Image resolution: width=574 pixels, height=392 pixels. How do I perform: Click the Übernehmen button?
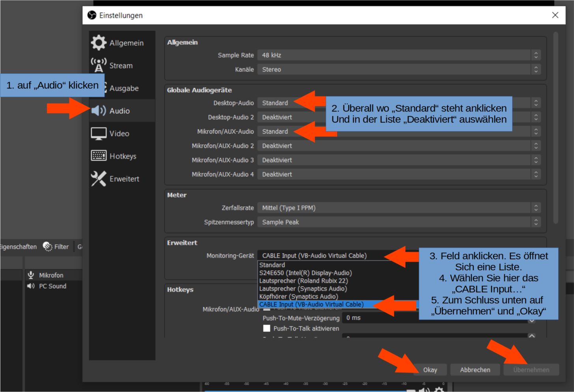[531, 370]
